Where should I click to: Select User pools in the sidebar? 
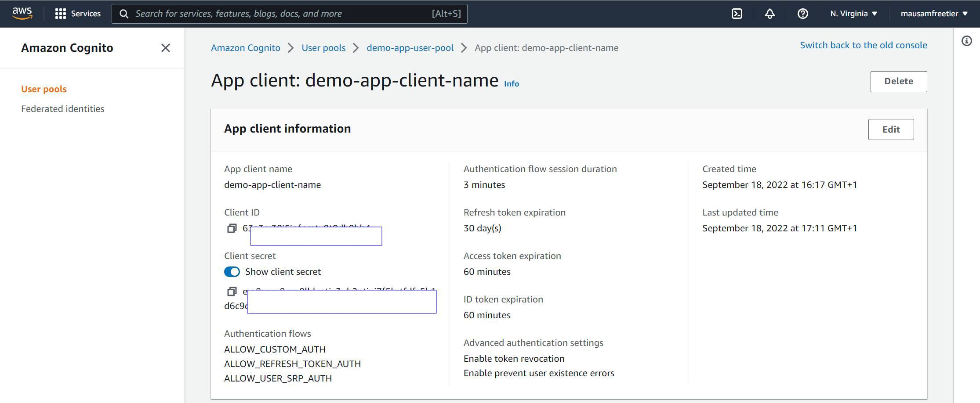pos(44,89)
